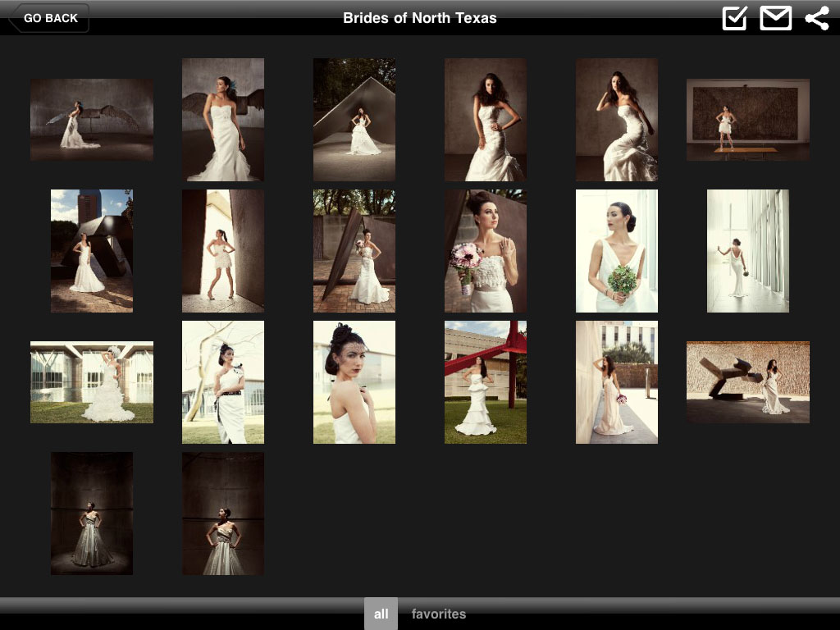Open portrait of bride with blue hairpiece and wings
840x630 pixels.
[223, 120]
